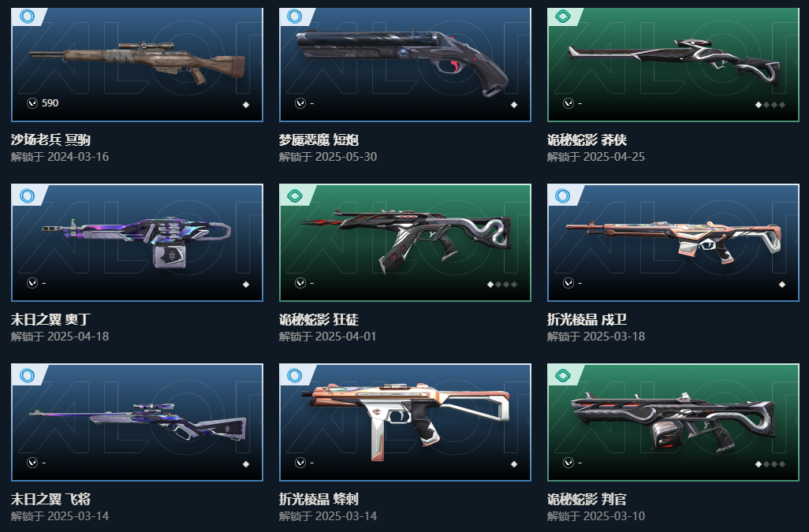809x532 pixels.
Task: Click the 诡秘蛇影 狂徒 skin name
Action: coord(319,320)
